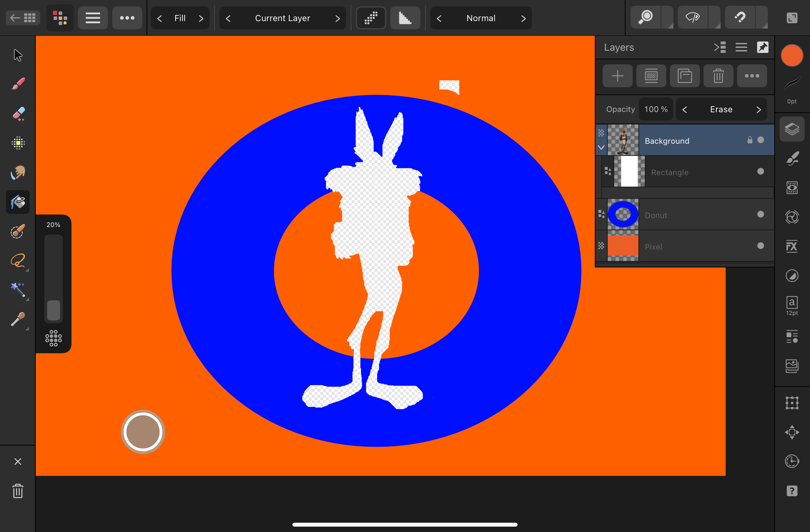Open the Layers panel list menu

741,47
